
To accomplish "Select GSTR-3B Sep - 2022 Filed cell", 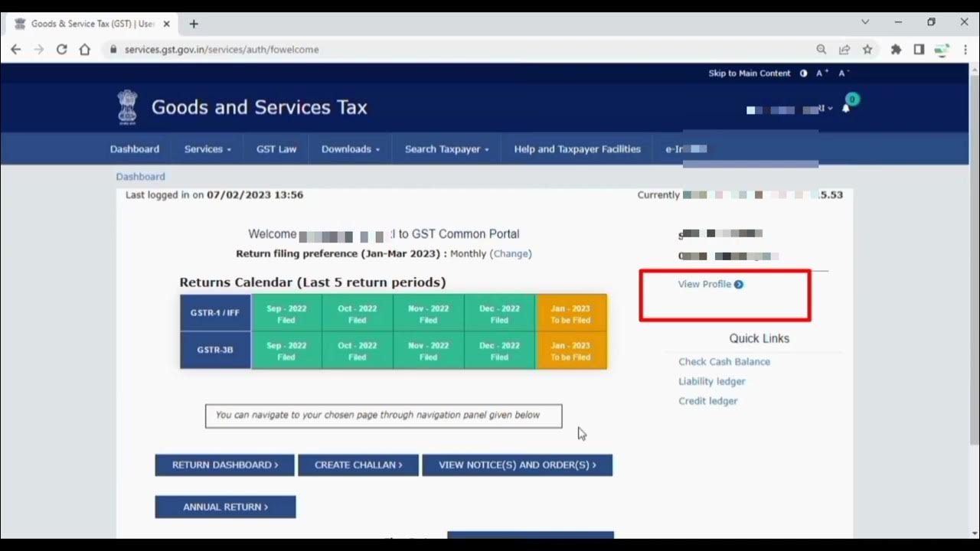I will 286,350.
